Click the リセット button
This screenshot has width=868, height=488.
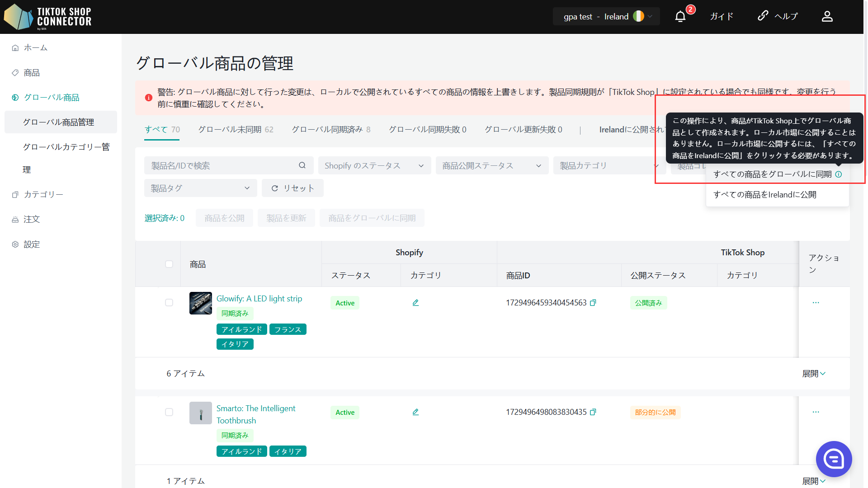[x=292, y=188]
